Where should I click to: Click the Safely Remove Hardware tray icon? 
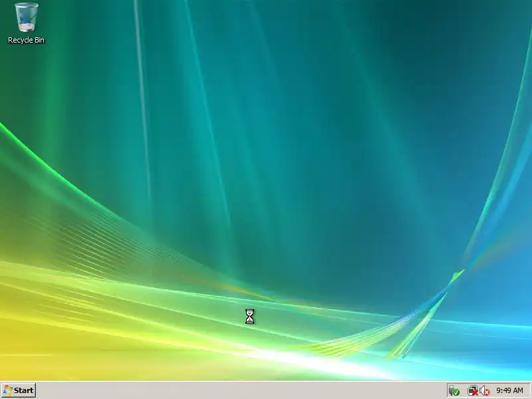pyautogui.click(x=454, y=391)
